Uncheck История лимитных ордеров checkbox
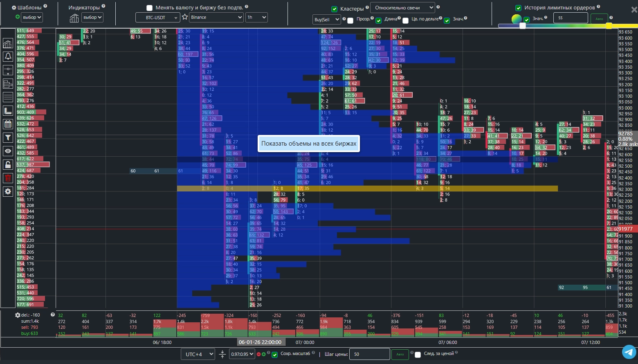 point(518,8)
